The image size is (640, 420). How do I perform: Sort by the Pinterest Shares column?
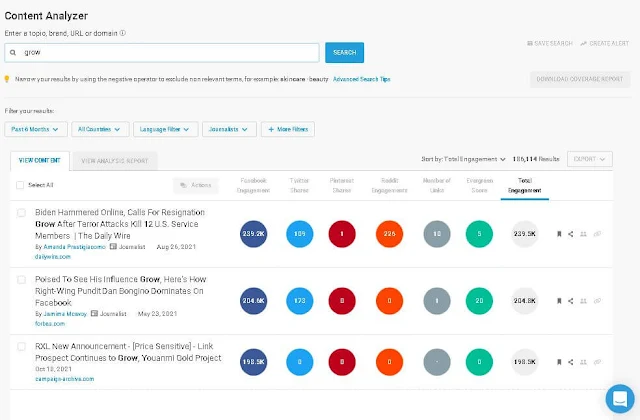pos(342,185)
